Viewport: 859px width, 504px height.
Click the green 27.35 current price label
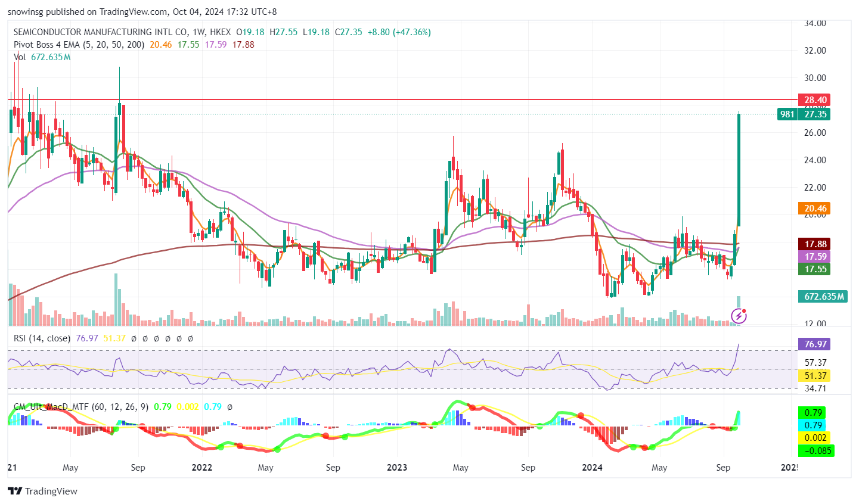pyautogui.click(x=814, y=114)
